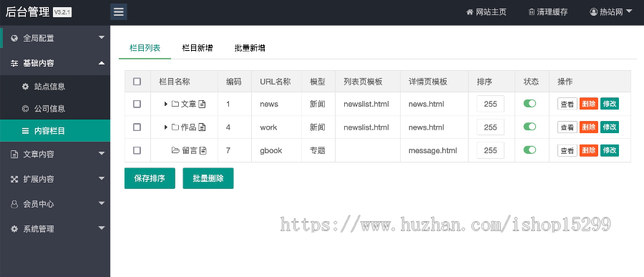Expand the 文章内容 sidebar menu arrow
The width and height of the screenshot is (644, 277).
pyautogui.click(x=102, y=154)
